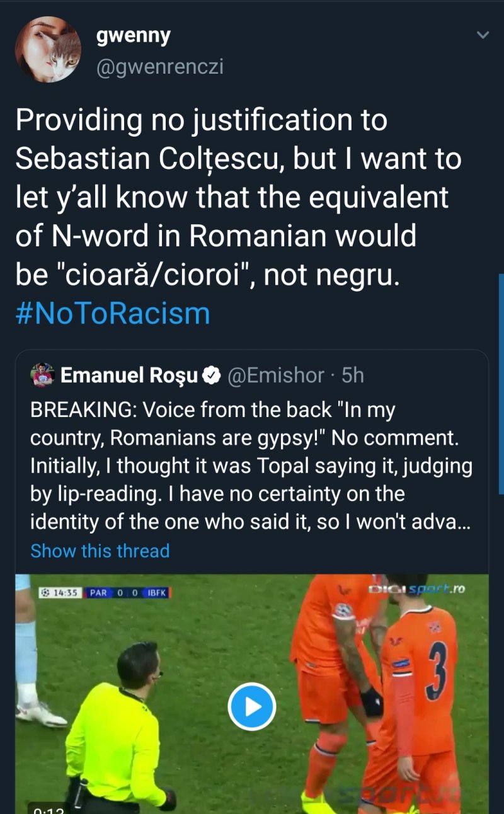Click the Show this thread link
Image resolution: width=504 pixels, height=814 pixels.
[x=100, y=551]
